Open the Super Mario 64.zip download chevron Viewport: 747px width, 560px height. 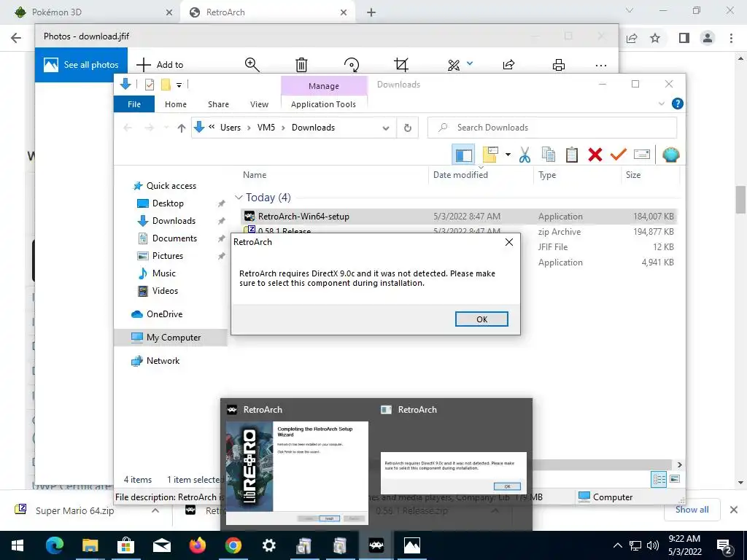coord(155,510)
